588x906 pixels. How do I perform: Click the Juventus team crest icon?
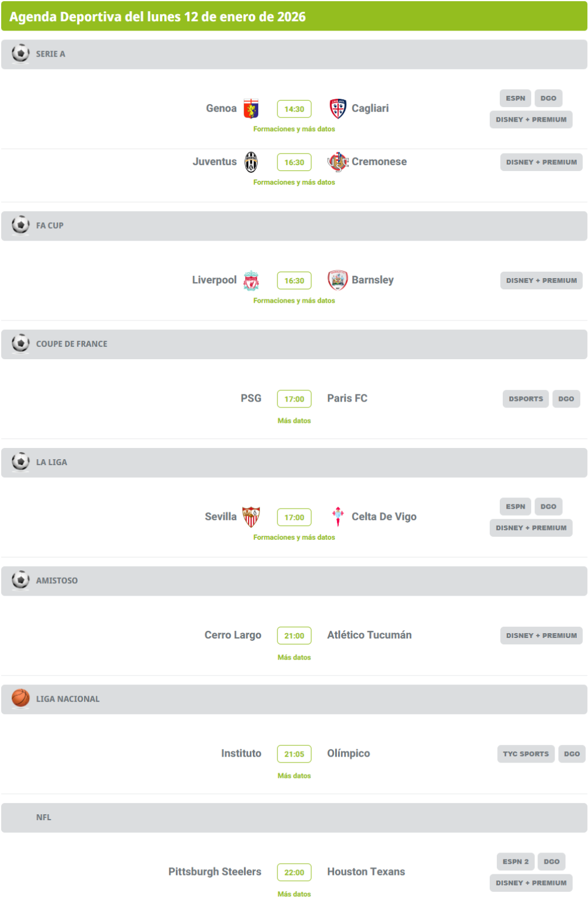tap(251, 162)
